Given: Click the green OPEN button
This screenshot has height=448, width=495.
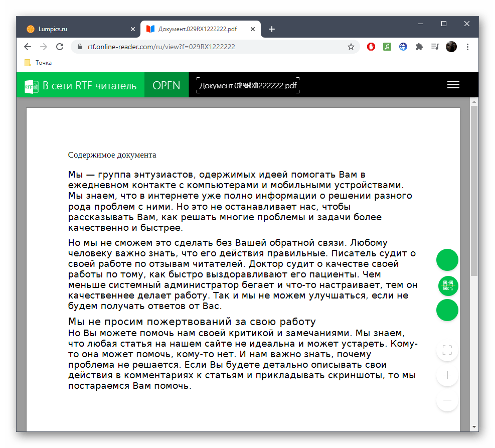Looking at the screenshot, I should tap(166, 85).
